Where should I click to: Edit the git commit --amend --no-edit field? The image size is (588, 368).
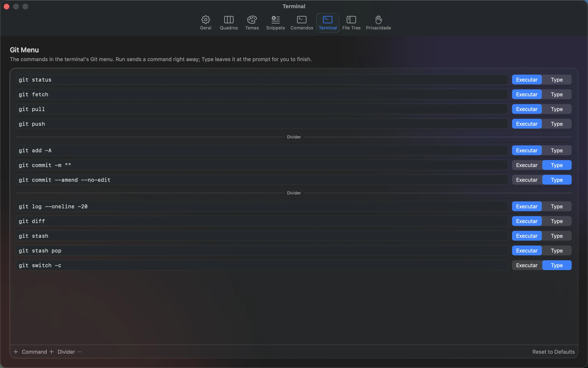[x=262, y=180]
